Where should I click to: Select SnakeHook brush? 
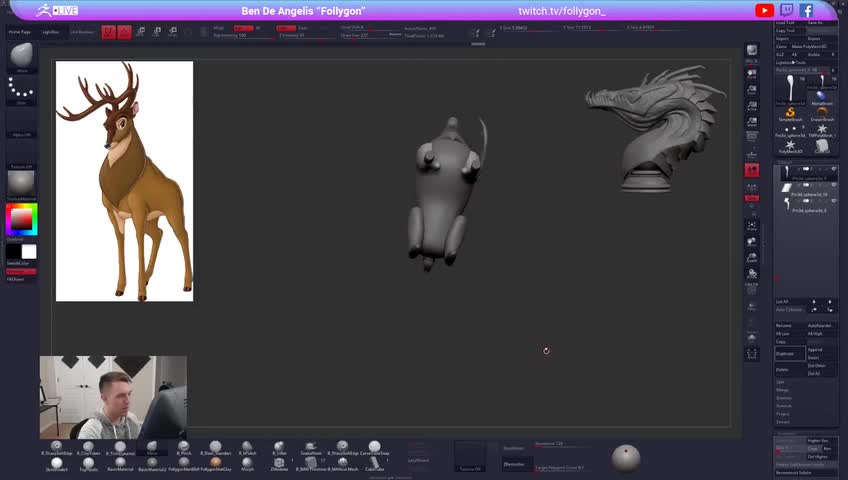[x=311, y=449]
